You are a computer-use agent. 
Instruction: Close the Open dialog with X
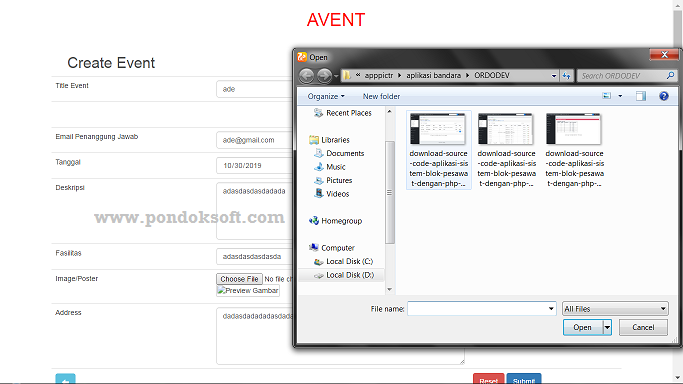pyautogui.click(x=664, y=54)
